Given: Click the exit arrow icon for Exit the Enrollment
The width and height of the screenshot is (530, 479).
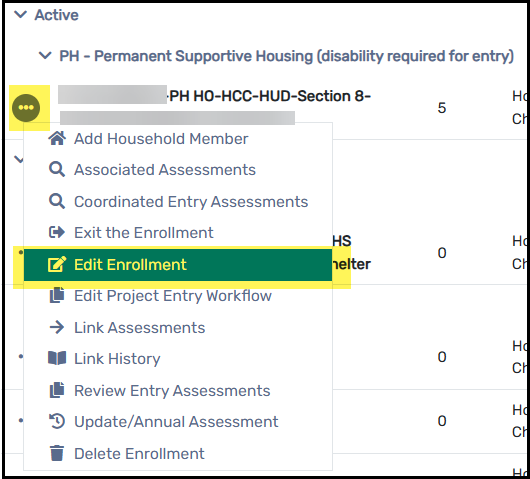Looking at the screenshot, I should [x=57, y=233].
